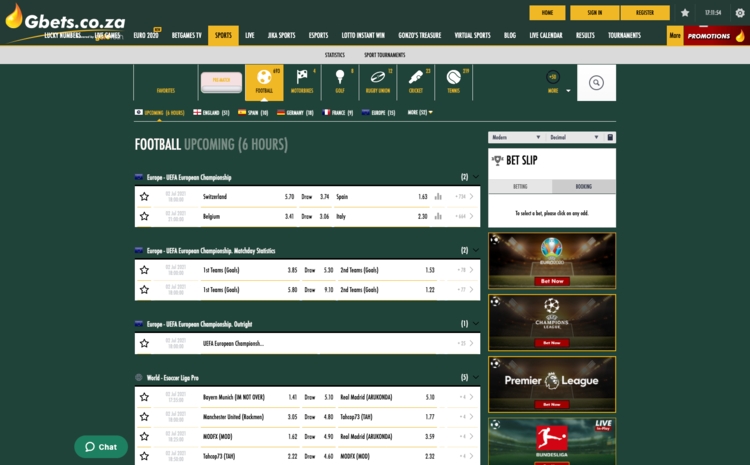This screenshot has width=750, height=465.
Task: Open the Bundesliga live banner
Action: (552, 441)
